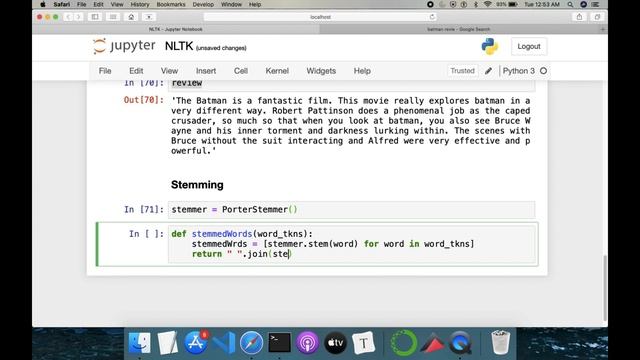The image size is (640, 360).
Task: Go forward with Safari forward arrow
Action: pyautogui.click(x=78, y=17)
